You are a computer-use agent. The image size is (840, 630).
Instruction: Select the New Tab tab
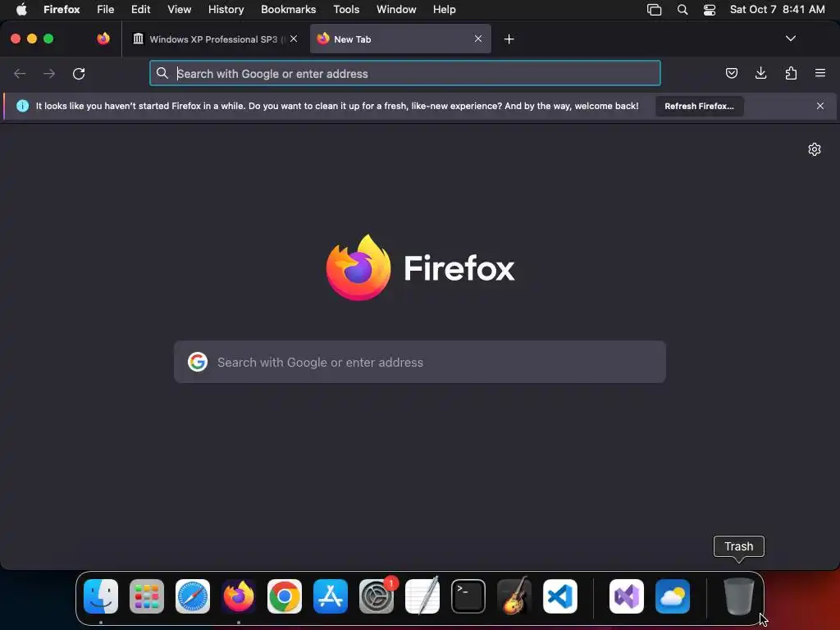pyautogui.click(x=400, y=39)
